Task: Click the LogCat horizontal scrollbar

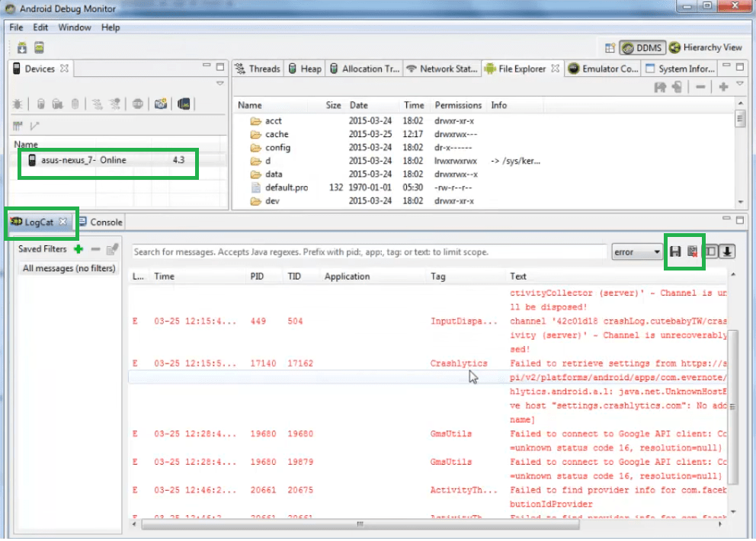Action: point(360,524)
